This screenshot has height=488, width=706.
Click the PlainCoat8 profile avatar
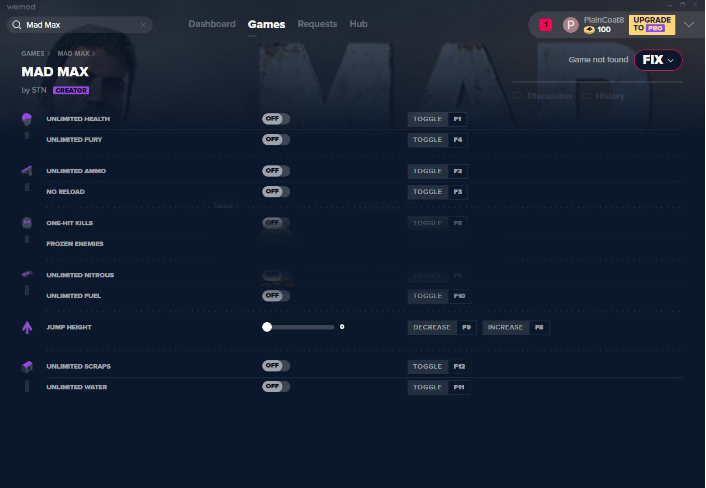[x=570, y=25]
